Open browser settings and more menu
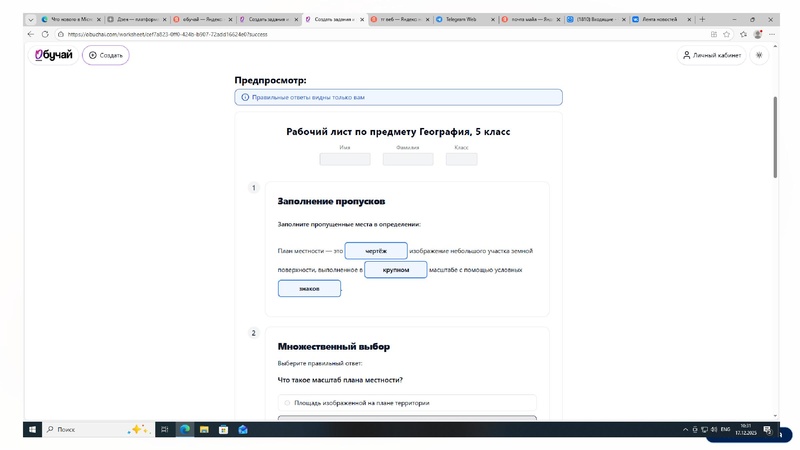Viewport: 800px width, 450px height. tap(772, 34)
